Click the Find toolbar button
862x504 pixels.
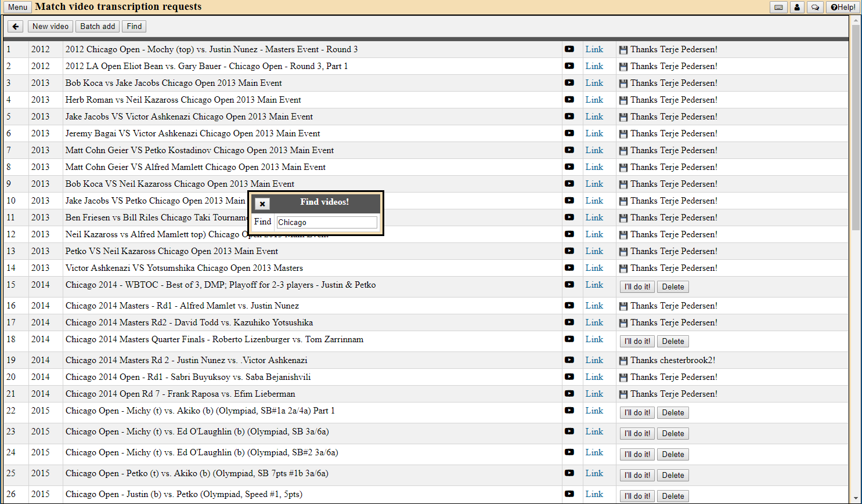click(134, 27)
